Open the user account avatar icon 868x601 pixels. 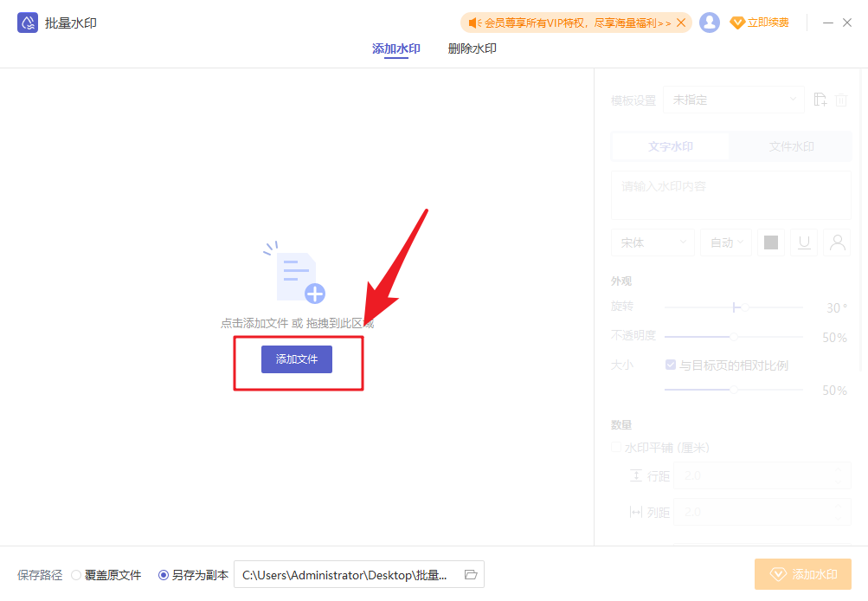pyautogui.click(x=710, y=22)
